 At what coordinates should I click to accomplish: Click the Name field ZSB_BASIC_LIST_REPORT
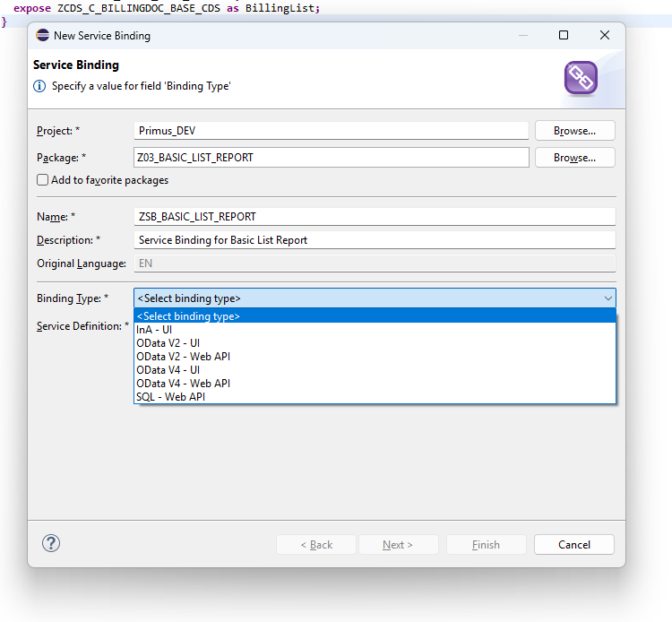pos(375,217)
